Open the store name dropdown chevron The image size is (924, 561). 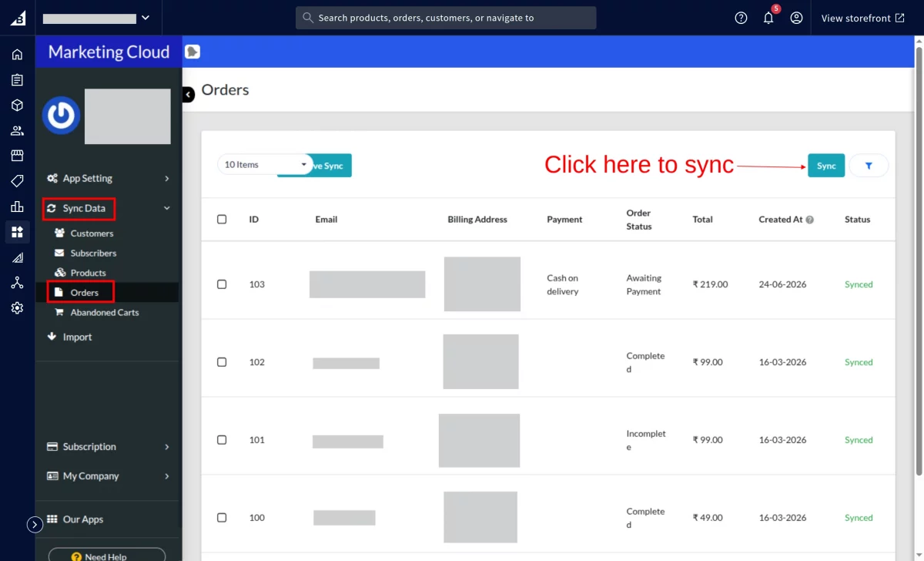point(146,18)
